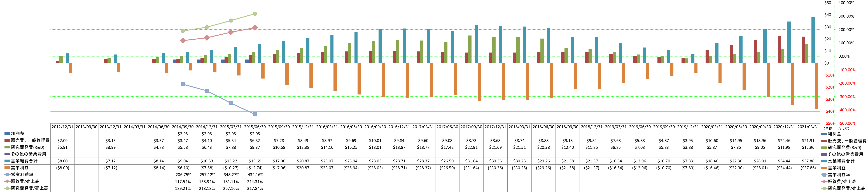Screen dimensions: 868x192
Task: Click the -206.75% operating margin cell
Action: 183,174
